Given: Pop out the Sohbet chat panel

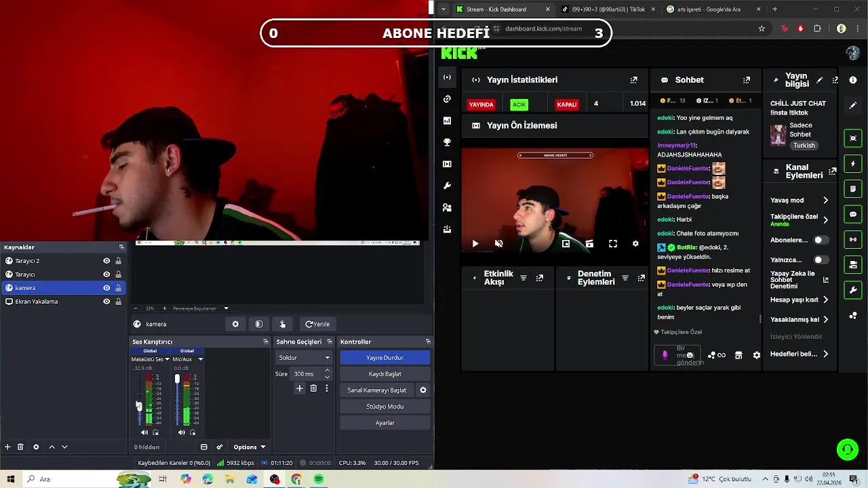Looking at the screenshot, I should pyautogui.click(x=747, y=80).
